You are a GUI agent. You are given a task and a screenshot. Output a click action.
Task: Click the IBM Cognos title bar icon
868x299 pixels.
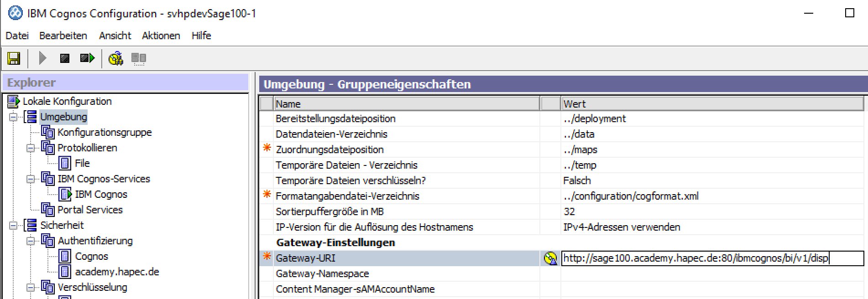[15, 13]
